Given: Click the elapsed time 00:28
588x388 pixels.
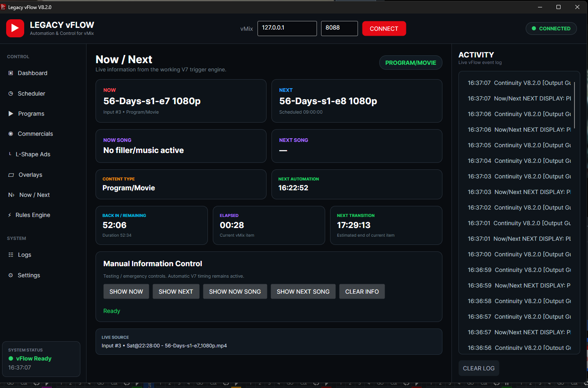Looking at the screenshot, I should pyautogui.click(x=232, y=225).
